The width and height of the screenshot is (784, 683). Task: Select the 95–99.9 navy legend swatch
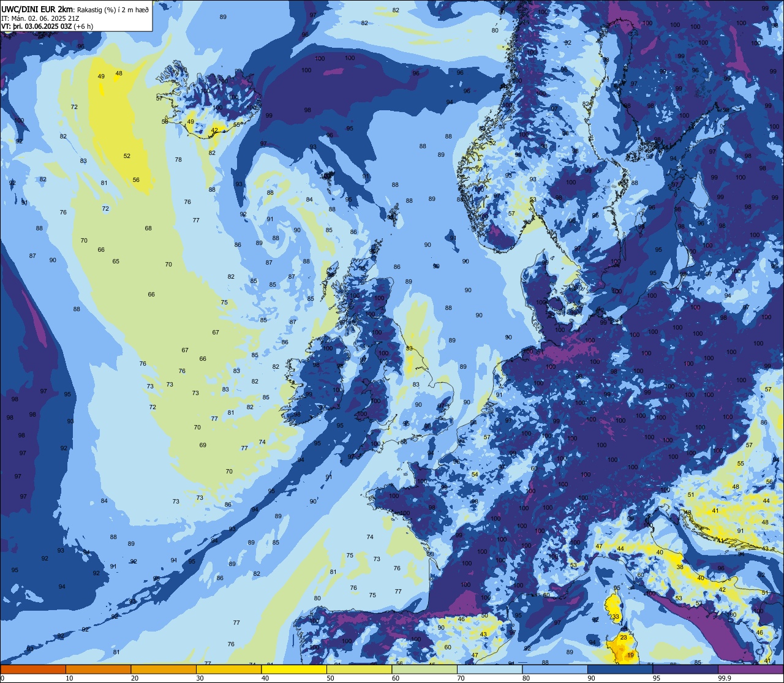(685, 669)
